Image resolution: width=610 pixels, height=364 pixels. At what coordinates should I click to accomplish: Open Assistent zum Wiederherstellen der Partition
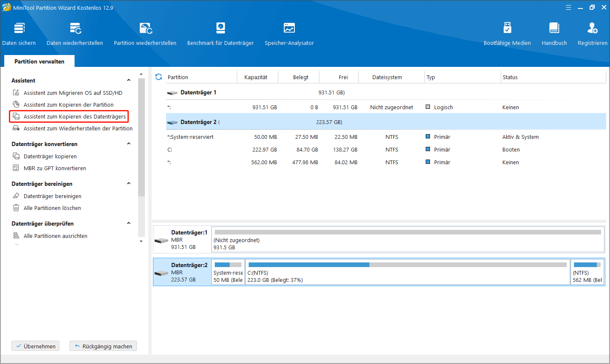78,128
